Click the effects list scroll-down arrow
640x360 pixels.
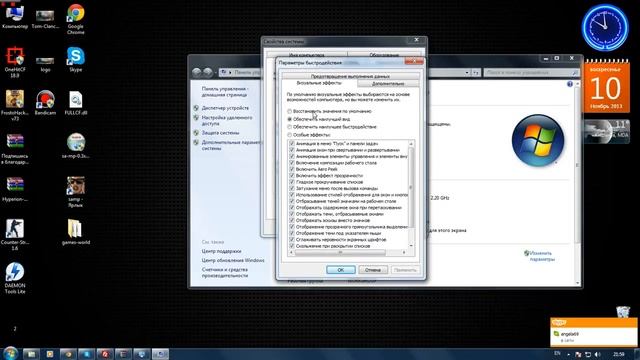[x=411, y=246]
